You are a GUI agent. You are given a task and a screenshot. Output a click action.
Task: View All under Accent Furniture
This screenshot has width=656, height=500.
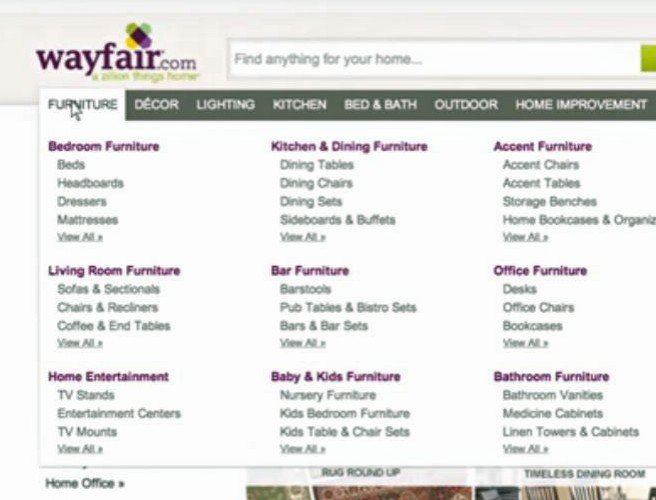click(x=525, y=237)
